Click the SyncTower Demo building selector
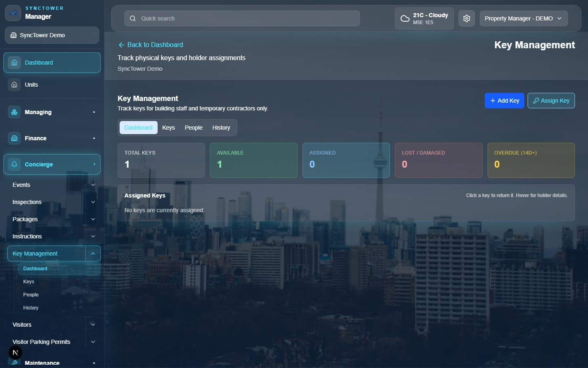Image resolution: width=588 pixels, height=368 pixels. tap(52, 35)
